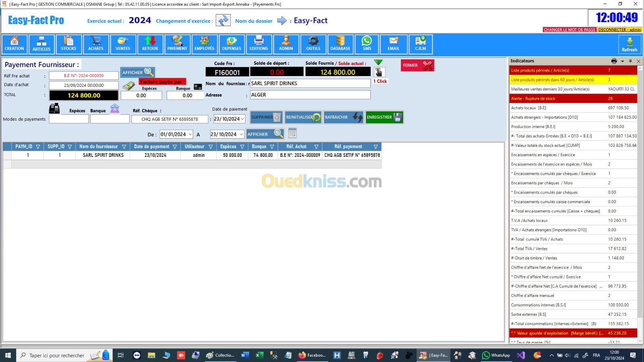Open the C.R.M module icon
This screenshot has width=644, height=362.
coord(420,44)
